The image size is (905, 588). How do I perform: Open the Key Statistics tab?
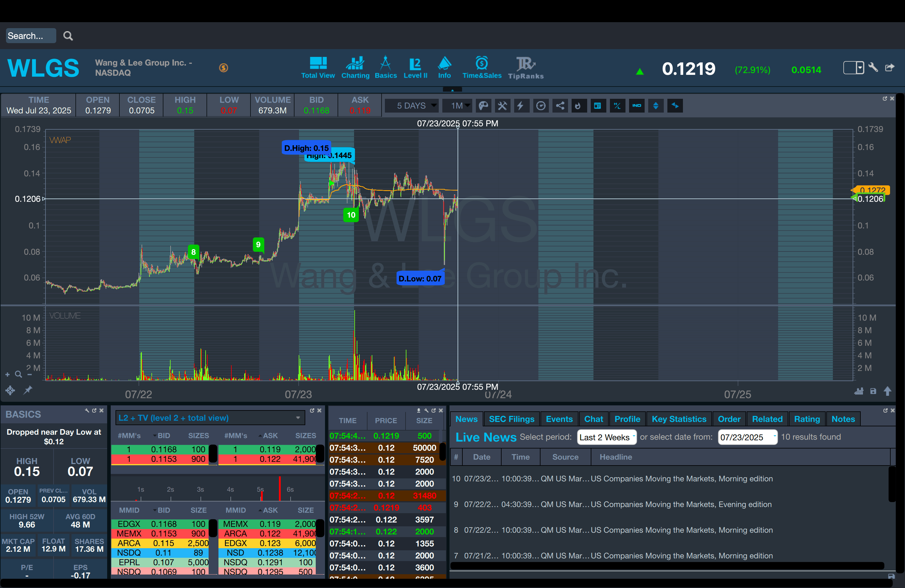click(678, 419)
